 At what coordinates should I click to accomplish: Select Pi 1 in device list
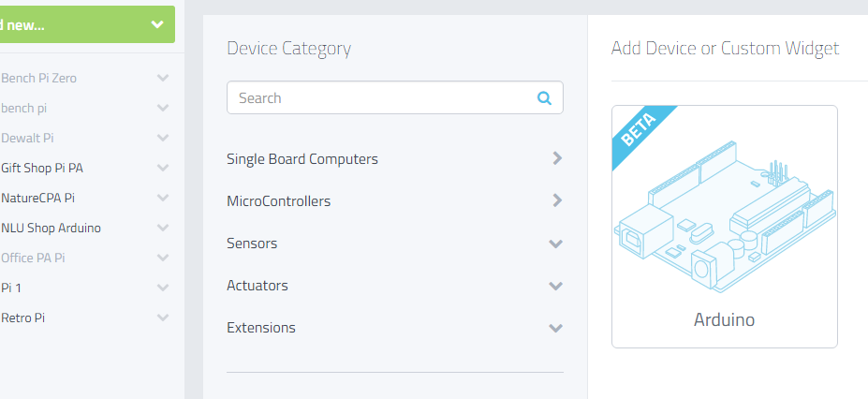click(11, 288)
